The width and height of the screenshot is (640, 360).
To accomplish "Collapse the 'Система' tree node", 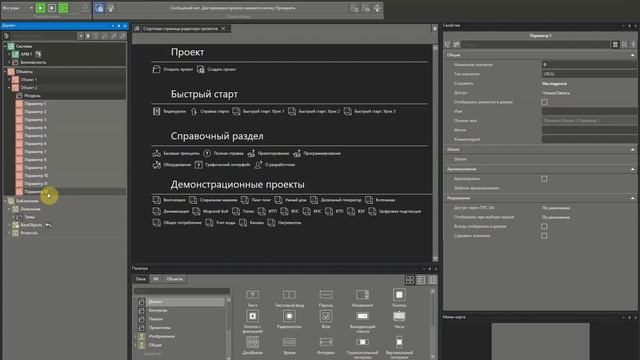I will [x=5, y=46].
